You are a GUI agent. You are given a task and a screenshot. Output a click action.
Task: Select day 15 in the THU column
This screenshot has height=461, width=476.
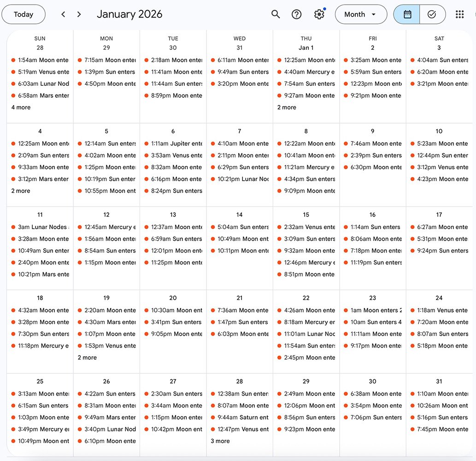click(306, 214)
